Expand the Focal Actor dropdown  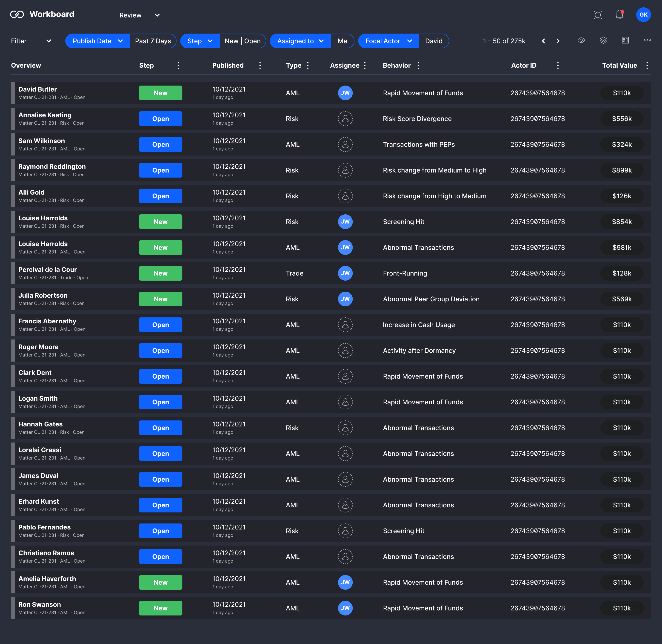(x=388, y=41)
